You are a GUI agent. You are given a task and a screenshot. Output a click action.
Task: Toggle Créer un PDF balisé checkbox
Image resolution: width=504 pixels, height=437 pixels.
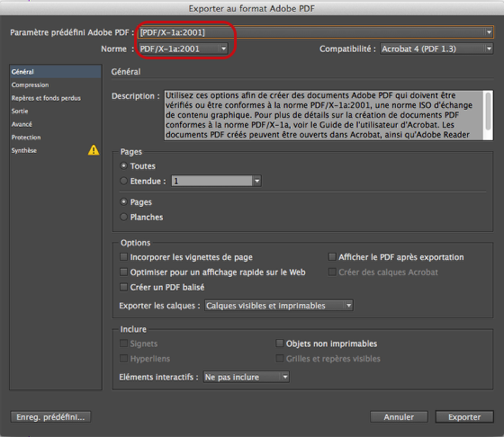[x=124, y=287]
